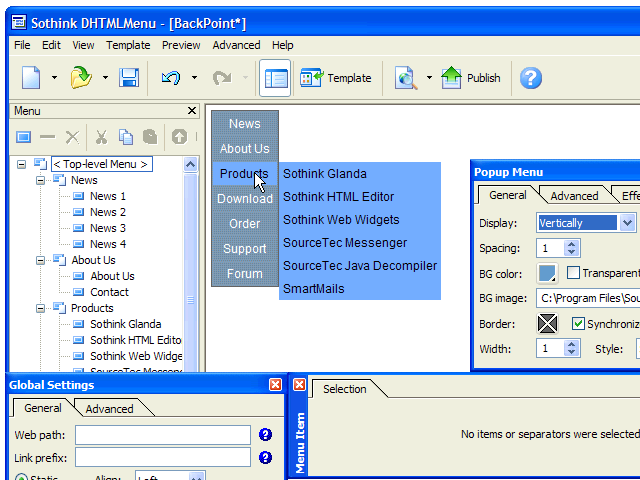Viewport: 640px width, 480px height.
Task: Add a menu item in Menu panel
Action: pyautogui.click(x=24, y=137)
